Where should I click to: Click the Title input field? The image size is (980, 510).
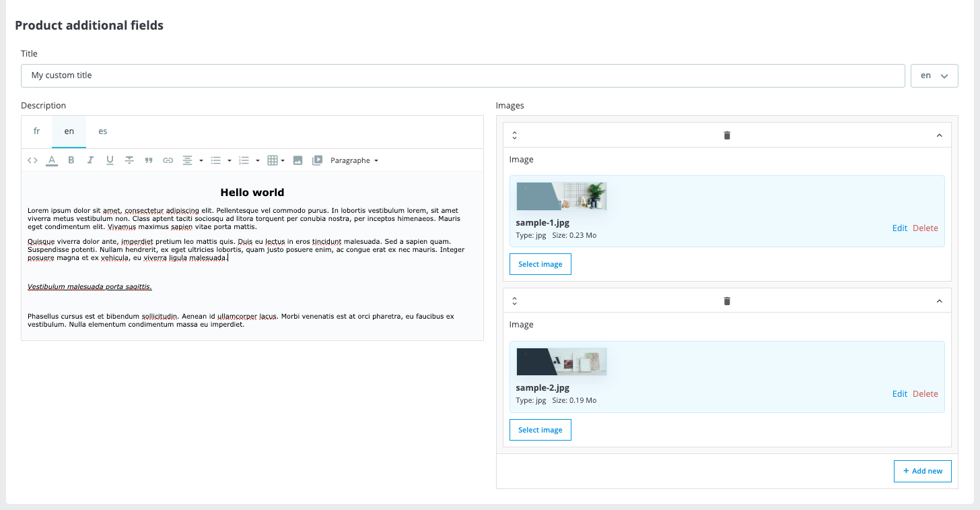(x=462, y=75)
